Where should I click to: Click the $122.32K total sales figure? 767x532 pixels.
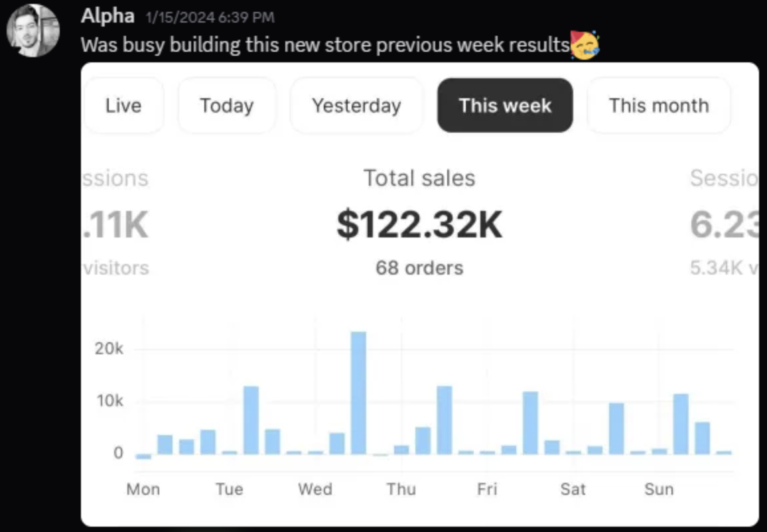point(419,224)
